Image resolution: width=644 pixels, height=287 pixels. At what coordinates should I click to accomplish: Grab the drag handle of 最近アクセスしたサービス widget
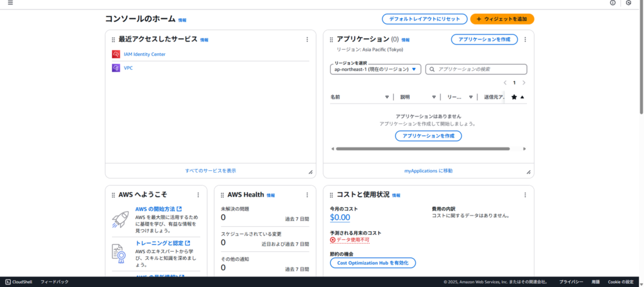113,40
